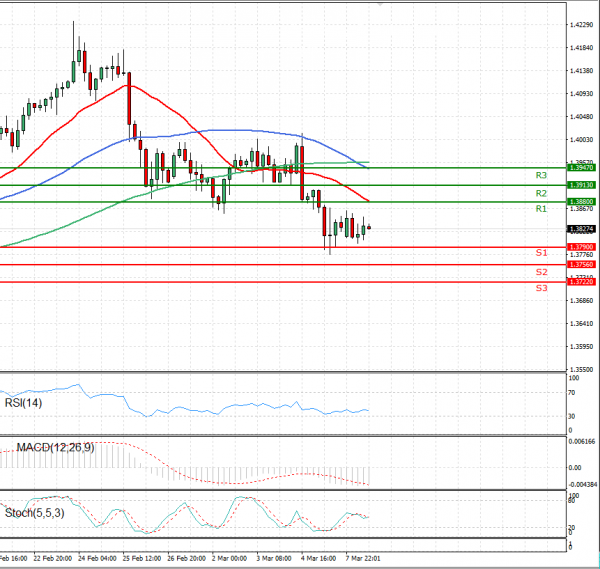Click the 24 Feb 04:00 time label
Screen dimensions: 600x569
(x=97, y=559)
